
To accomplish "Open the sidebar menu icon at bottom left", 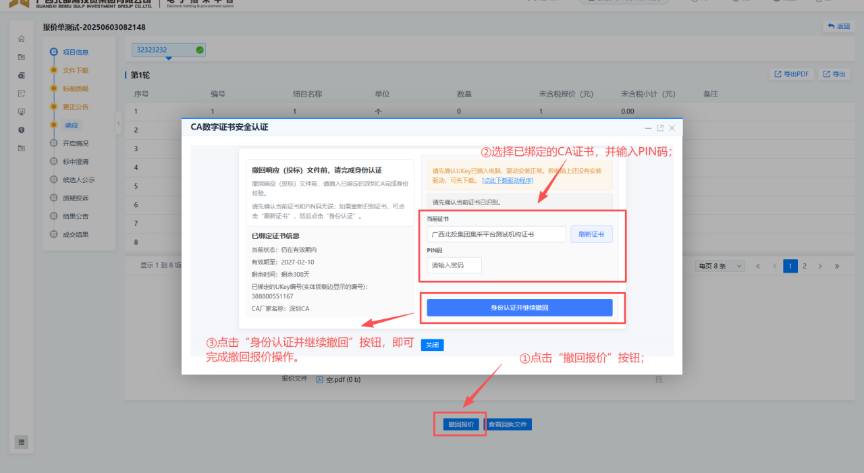I will 21,442.
